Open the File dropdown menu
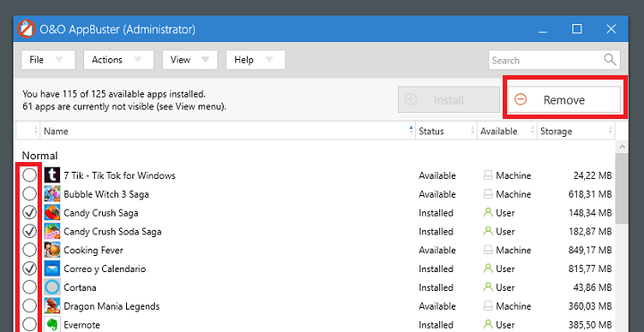Screen dimensions: 644x332 coord(48,60)
